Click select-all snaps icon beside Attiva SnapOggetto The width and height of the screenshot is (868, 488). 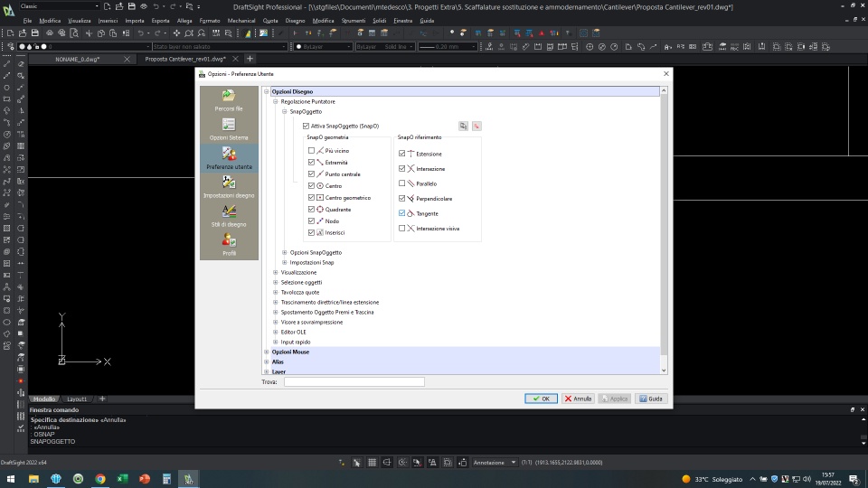[x=463, y=127]
